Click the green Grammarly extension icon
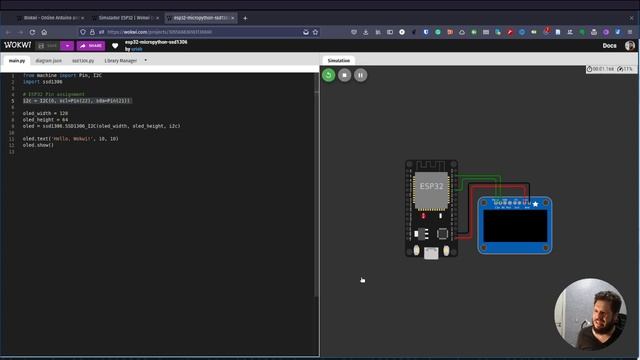 (438, 32)
